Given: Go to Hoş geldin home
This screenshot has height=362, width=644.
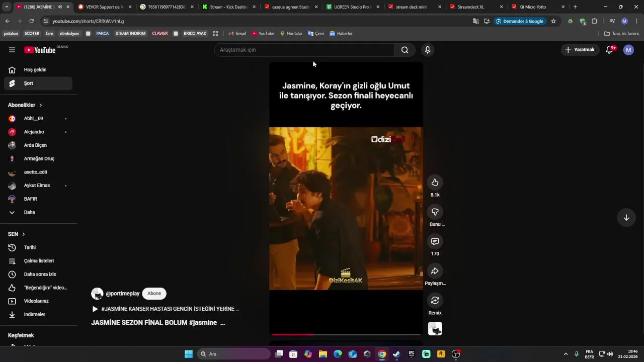Looking at the screenshot, I should point(38,70).
